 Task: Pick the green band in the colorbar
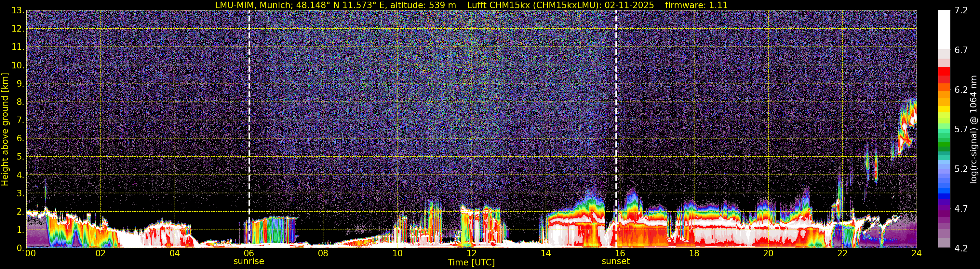(944, 147)
